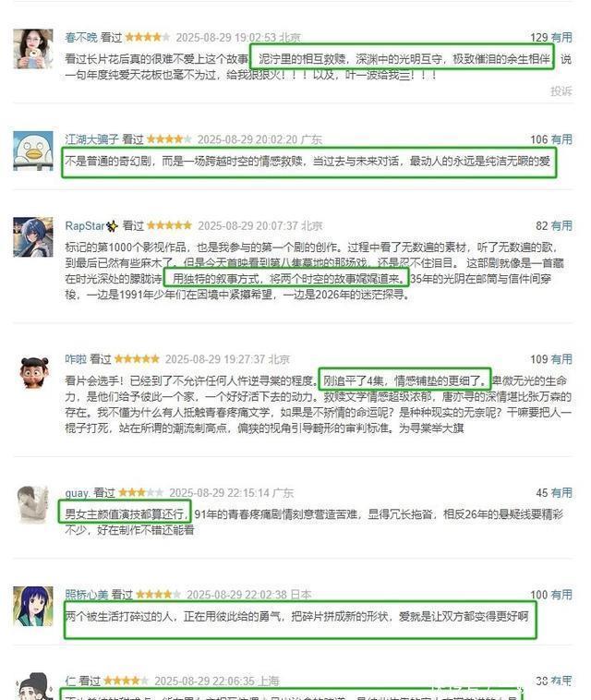Open username link 咋啦
591x700 pixels.
click(x=76, y=359)
